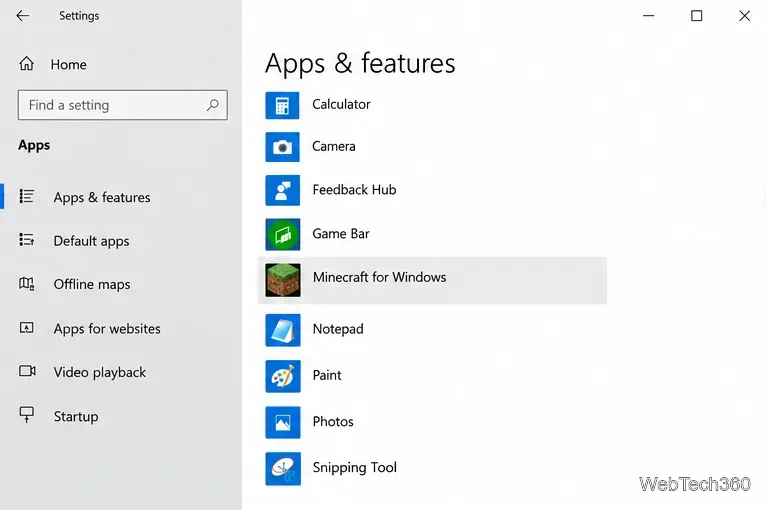Click the Offline maps sidebar icon

click(x=26, y=284)
